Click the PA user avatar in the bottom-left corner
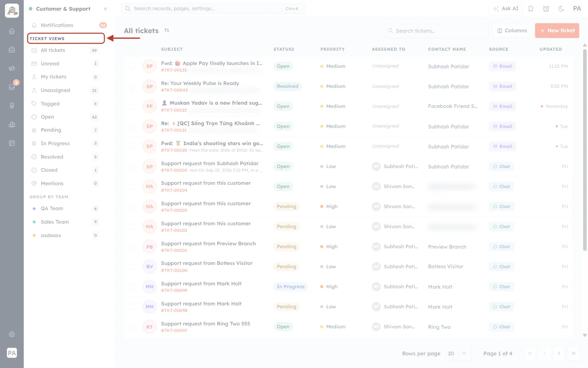Screen dimensions: 588x368 pyautogui.click(x=12, y=353)
